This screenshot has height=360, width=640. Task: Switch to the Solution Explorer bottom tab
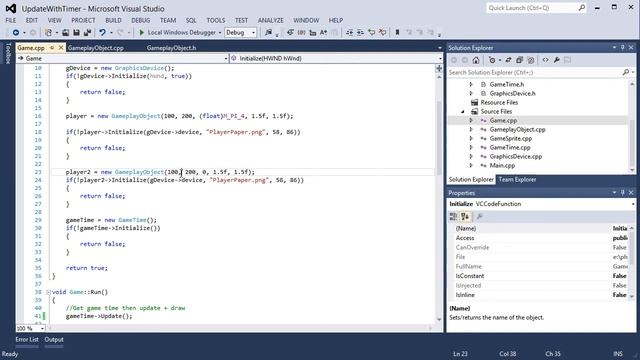pos(471,180)
